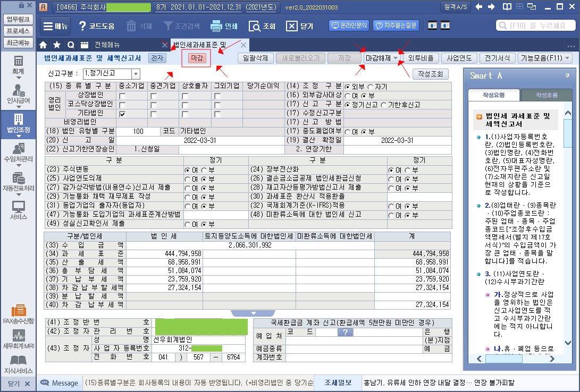
Task: Go to the home tab icon
Action: click(43, 45)
